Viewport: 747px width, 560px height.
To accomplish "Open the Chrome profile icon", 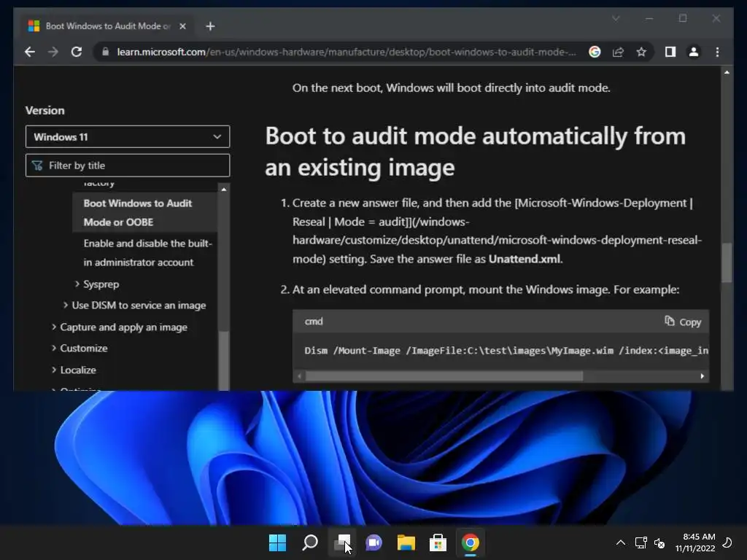I will [x=694, y=52].
